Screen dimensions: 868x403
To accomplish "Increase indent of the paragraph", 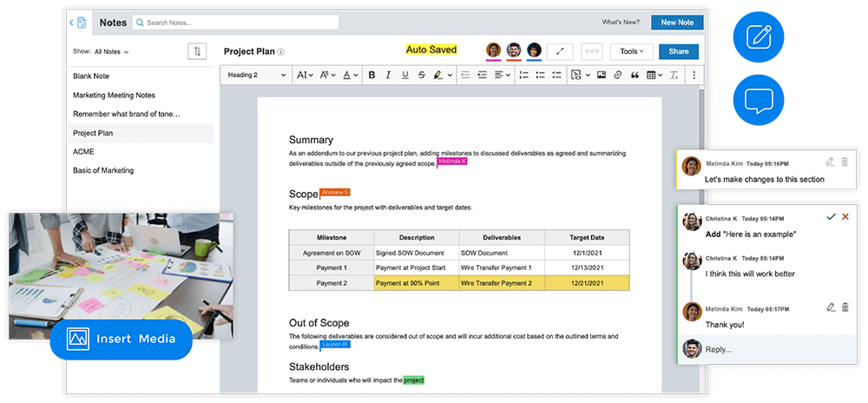I will [x=482, y=75].
